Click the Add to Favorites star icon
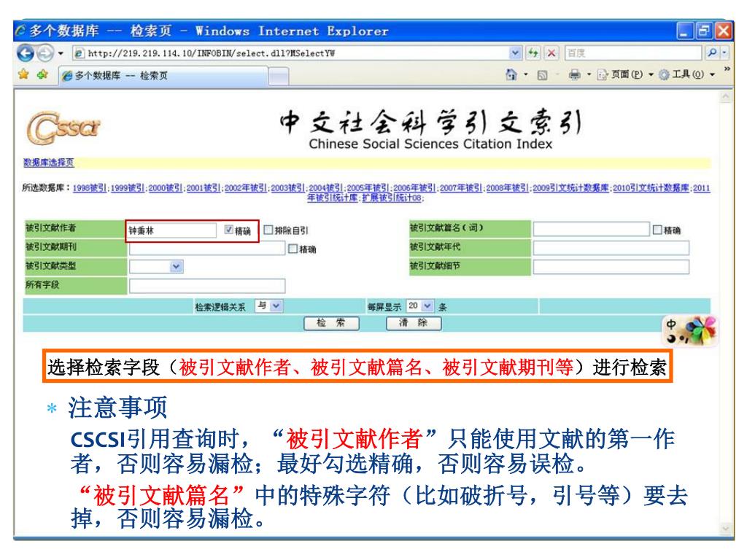 42,74
